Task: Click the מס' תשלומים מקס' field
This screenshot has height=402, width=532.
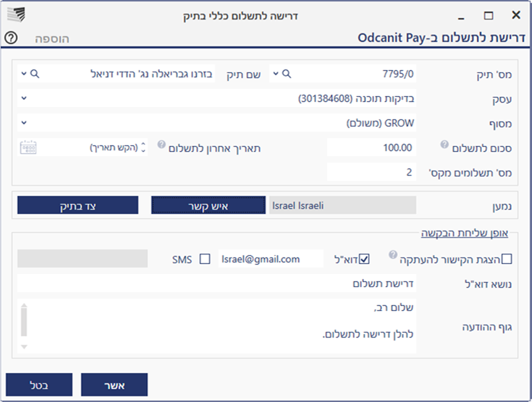Action: click(371, 172)
